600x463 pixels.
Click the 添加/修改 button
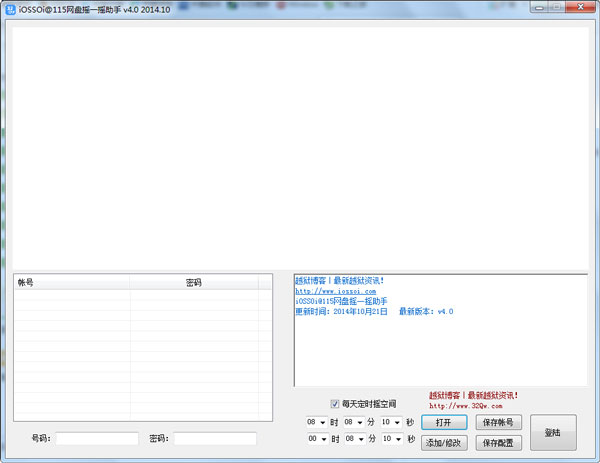tap(443, 441)
